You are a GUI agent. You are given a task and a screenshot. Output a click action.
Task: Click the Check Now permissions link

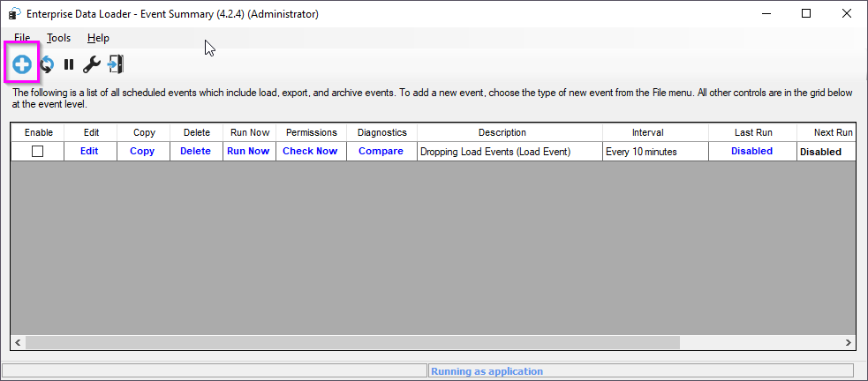(x=310, y=152)
